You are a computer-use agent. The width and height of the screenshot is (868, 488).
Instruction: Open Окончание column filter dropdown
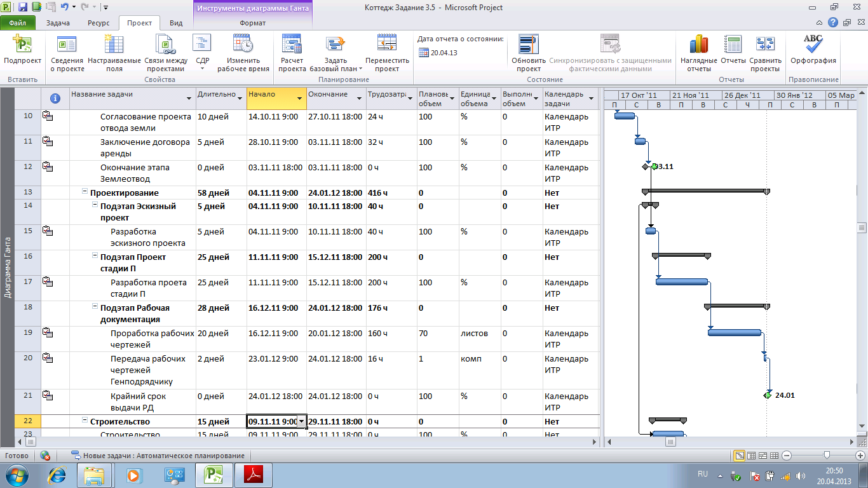(359, 98)
